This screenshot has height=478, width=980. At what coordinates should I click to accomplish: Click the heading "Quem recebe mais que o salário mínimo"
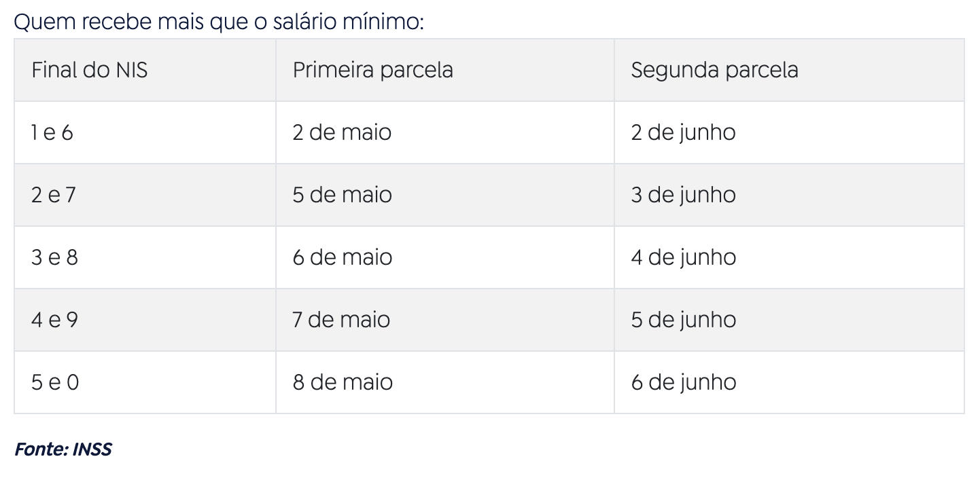click(218, 22)
